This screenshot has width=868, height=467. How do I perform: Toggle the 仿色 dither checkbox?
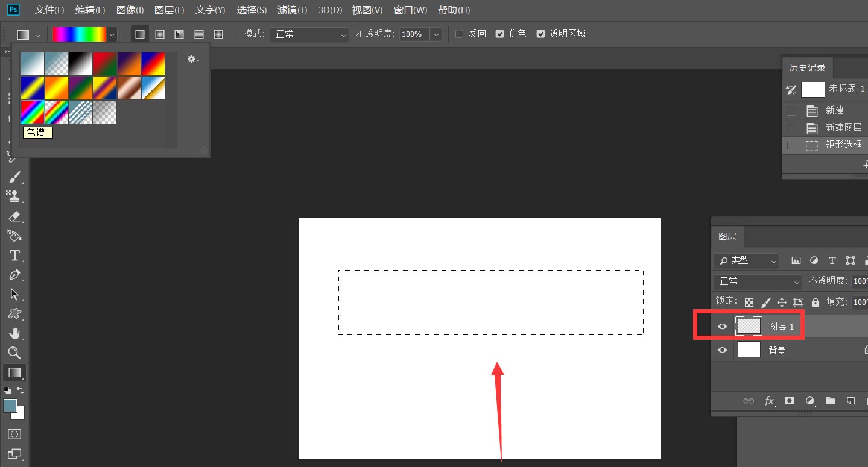point(499,34)
